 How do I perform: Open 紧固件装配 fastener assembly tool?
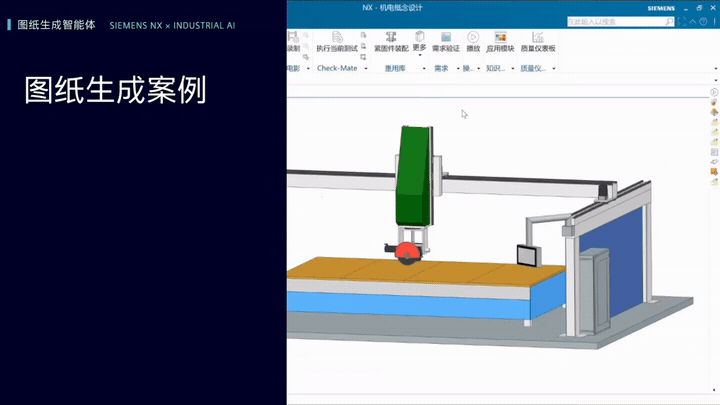click(x=391, y=41)
